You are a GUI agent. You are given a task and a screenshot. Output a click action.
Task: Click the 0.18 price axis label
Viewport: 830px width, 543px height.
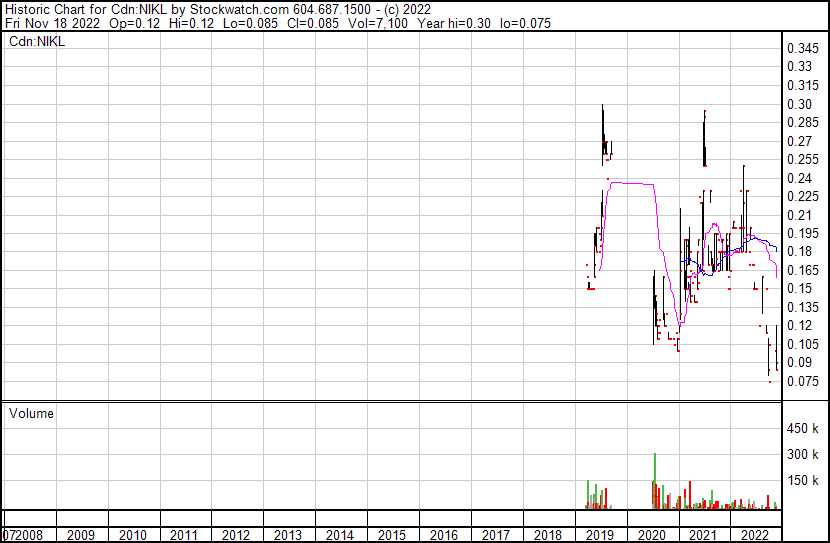coord(798,252)
